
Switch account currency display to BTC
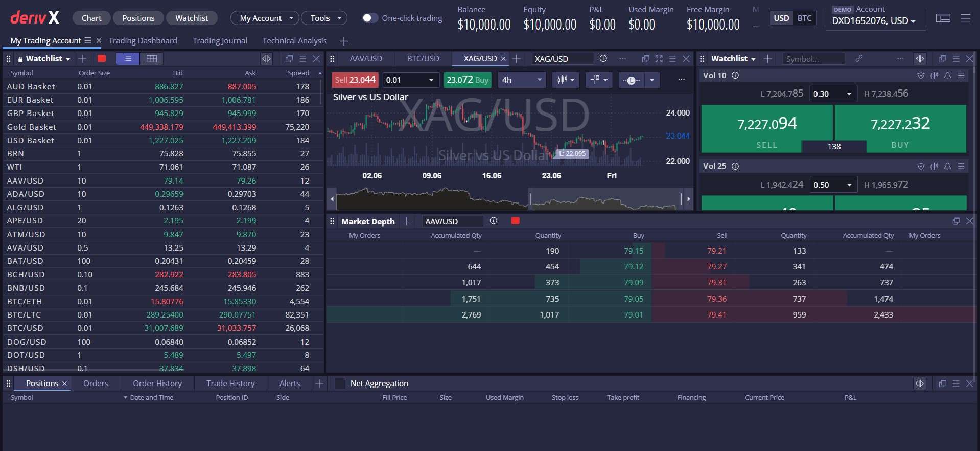pos(804,18)
